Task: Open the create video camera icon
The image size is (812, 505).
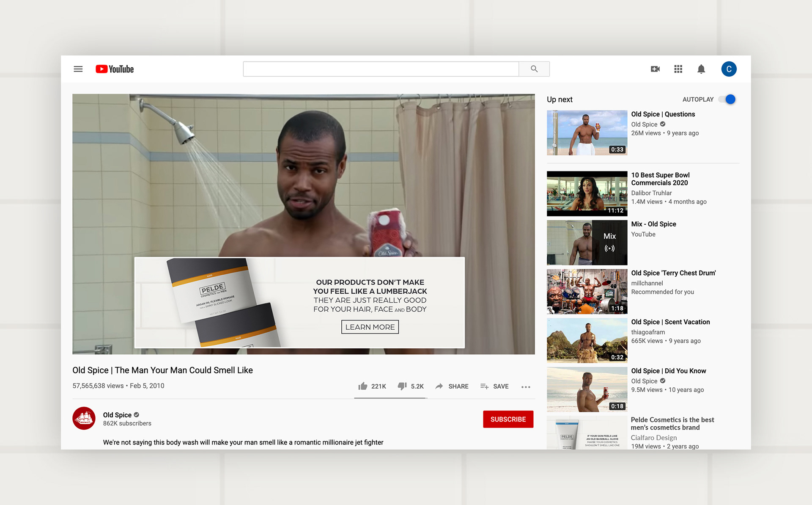Action: (655, 69)
